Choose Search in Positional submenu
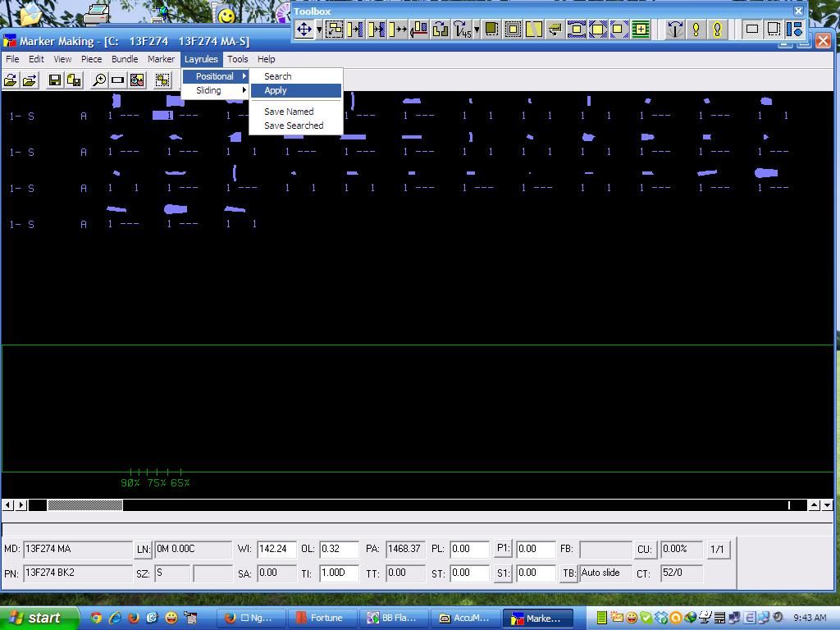The height and width of the screenshot is (630, 840). click(x=295, y=76)
